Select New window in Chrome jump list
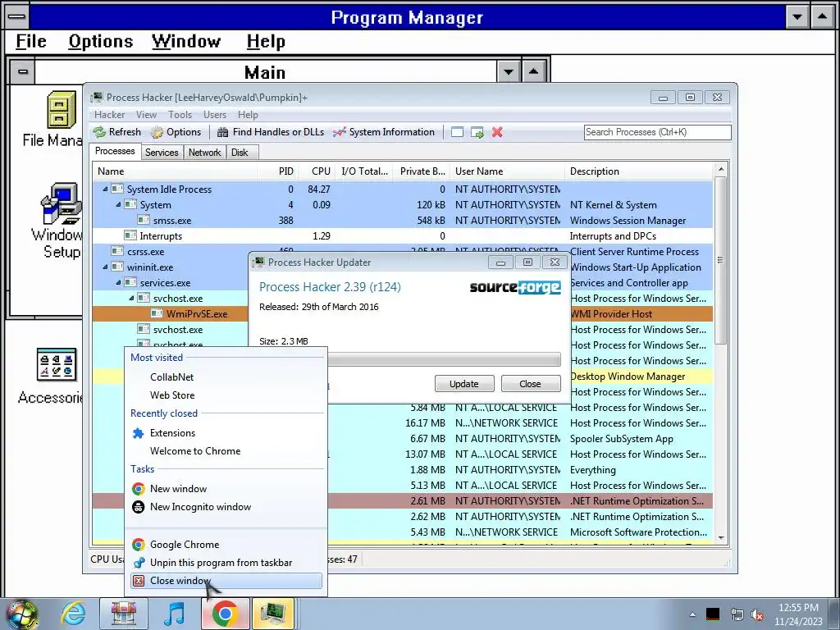 tap(226, 489)
